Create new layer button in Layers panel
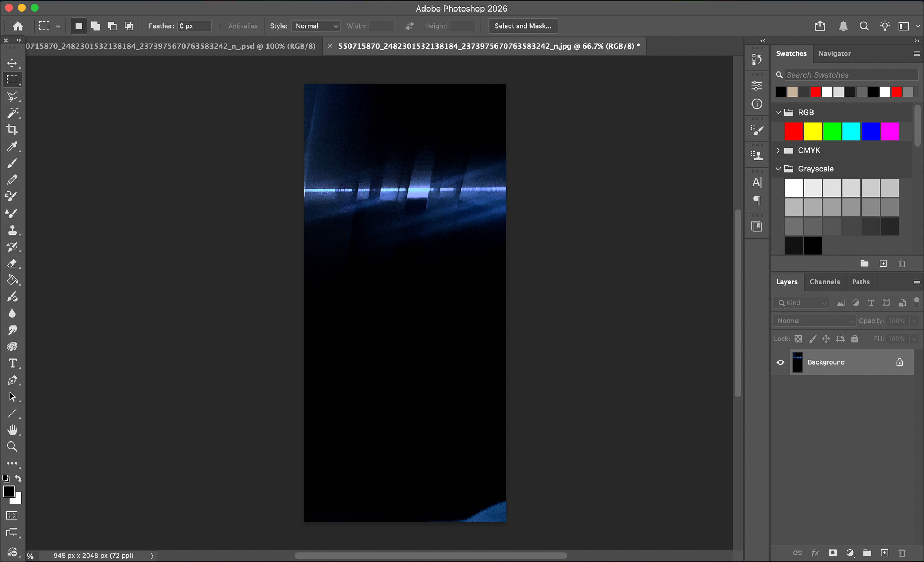This screenshot has width=924, height=562. point(884,553)
